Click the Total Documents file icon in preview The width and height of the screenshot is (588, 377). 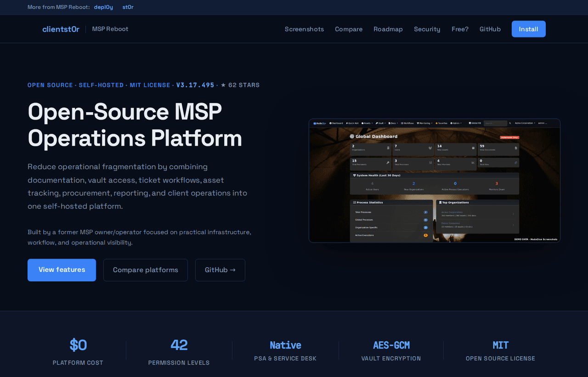[x=516, y=148]
